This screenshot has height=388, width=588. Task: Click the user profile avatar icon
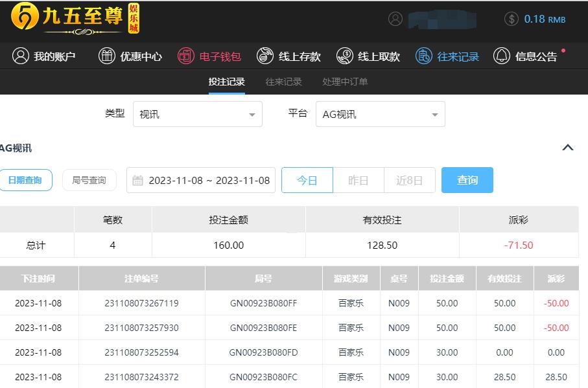[x=395, y=19]
